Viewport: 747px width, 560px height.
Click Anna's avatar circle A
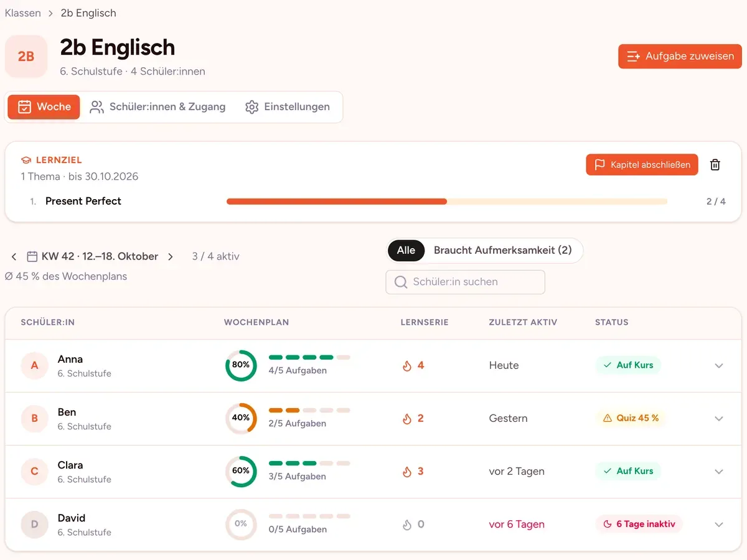34,366
